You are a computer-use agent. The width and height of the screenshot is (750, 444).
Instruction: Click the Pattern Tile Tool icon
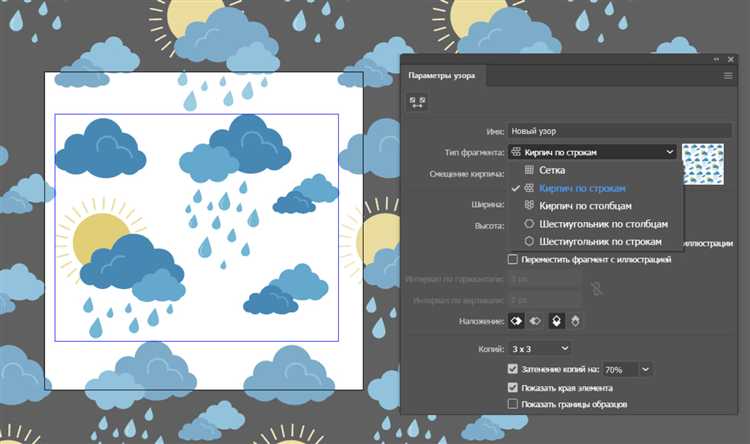pyautogui.click(x=417, y=102)
